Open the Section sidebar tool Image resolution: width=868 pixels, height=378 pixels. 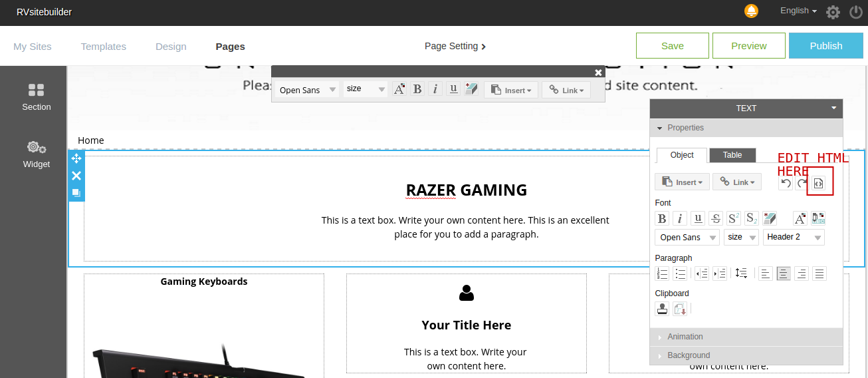(36, 97)
